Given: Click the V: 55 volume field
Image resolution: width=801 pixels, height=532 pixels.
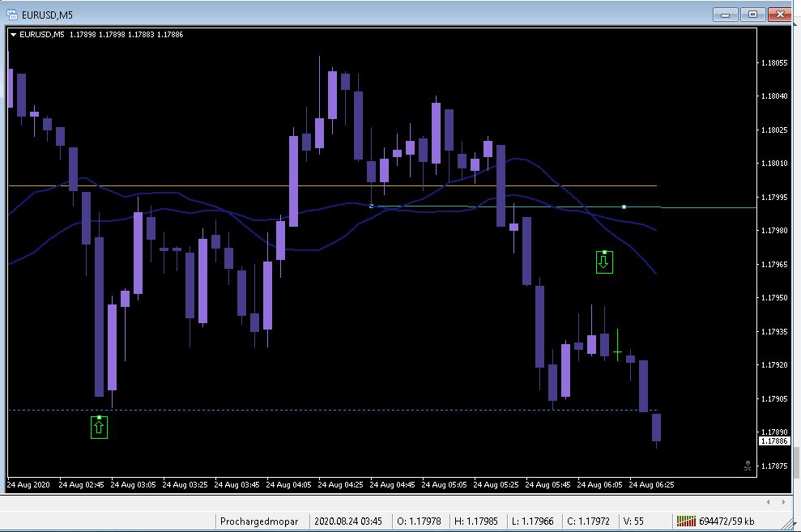Looking at the screenshot, I should coord(633,521).
